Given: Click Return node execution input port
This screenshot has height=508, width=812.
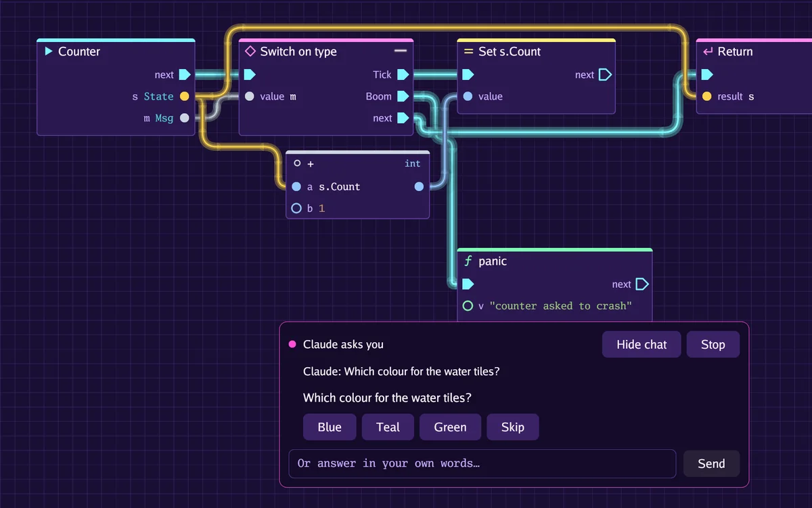Looking at the screenshot, I should click(x=707, y=75).
